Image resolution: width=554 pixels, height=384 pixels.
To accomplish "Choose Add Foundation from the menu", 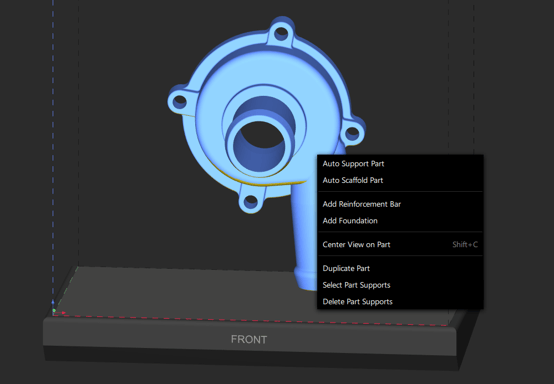I will click(x=400, y=221).
